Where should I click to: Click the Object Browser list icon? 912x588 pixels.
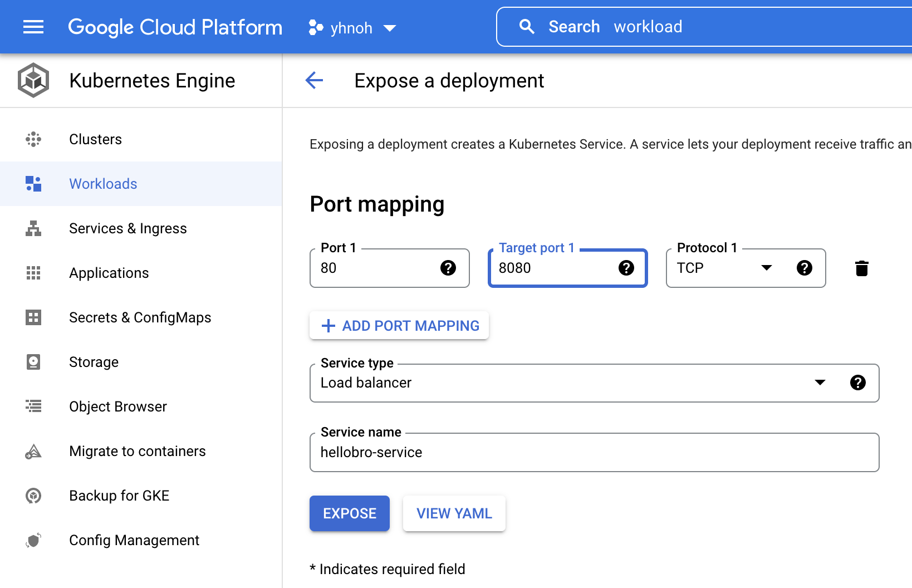point(33,406)
